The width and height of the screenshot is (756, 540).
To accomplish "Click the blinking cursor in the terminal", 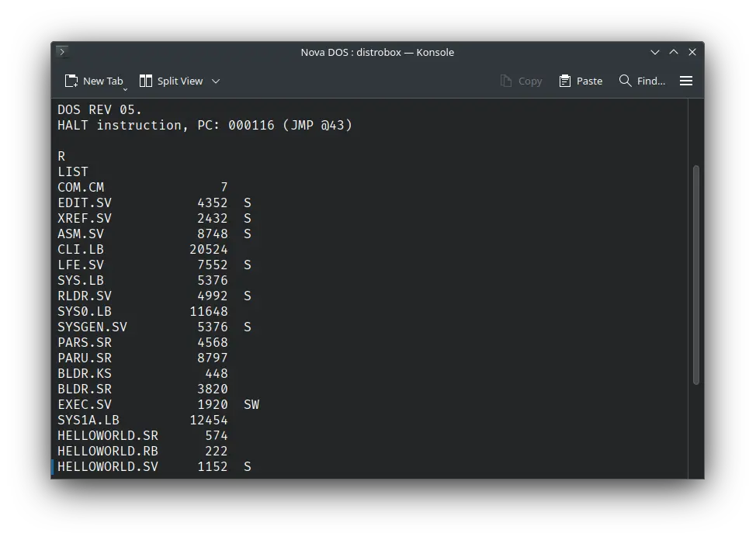I will click(53, 466).
